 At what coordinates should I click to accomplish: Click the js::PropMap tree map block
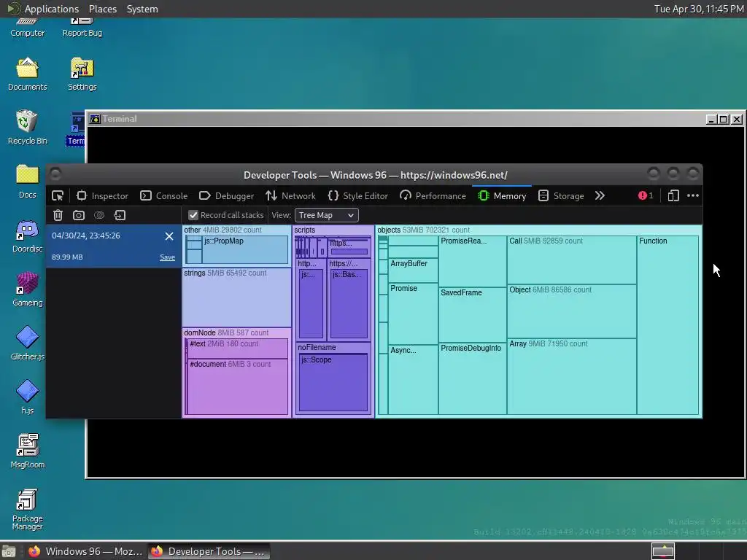click(x=245, y=249)
